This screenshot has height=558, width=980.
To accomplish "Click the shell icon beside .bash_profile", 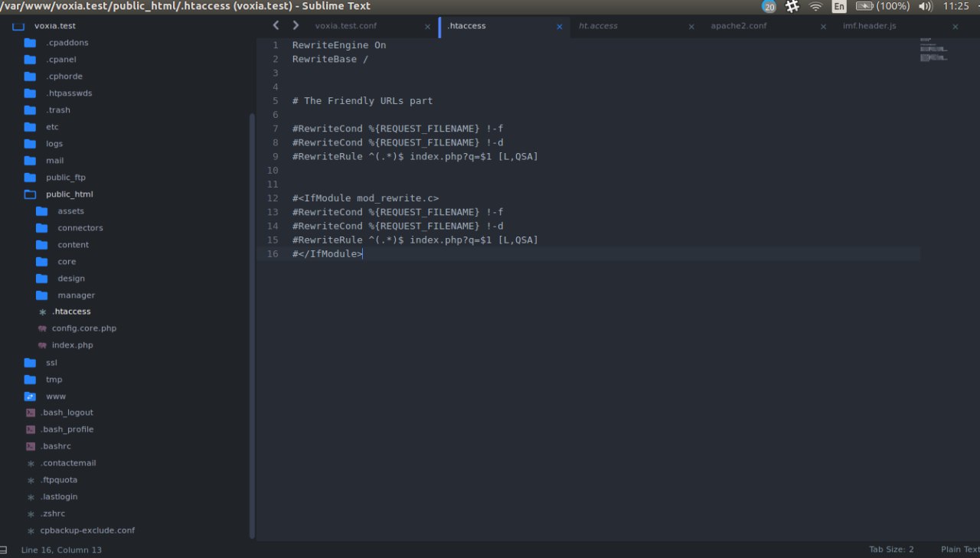I will tap(31, 429).
